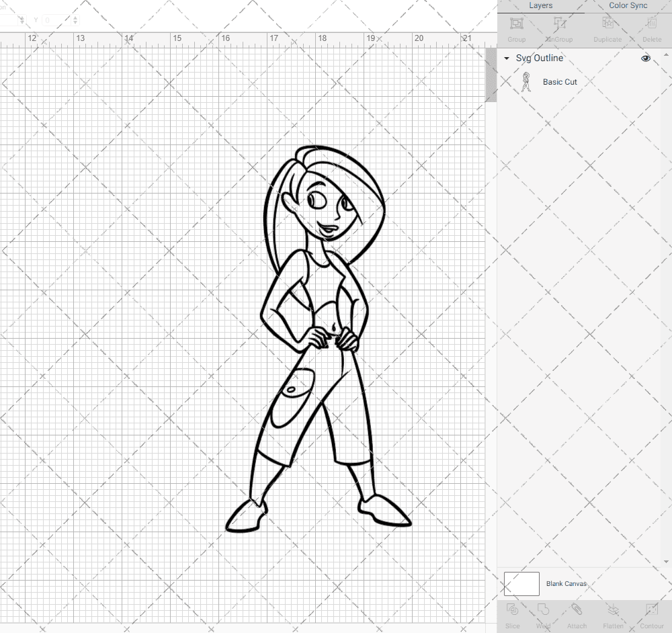672x633 pixels.
Task: Select the Flatten tool
Action: pyautogui.click(x=613, y=615)
